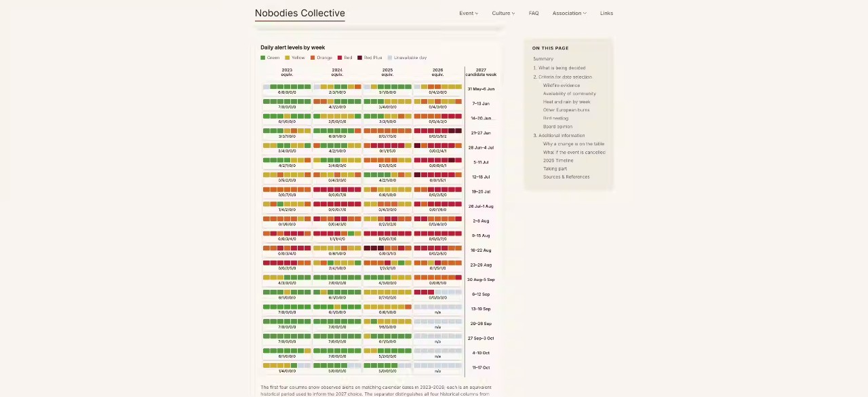868x397 pixels.
Task: Select the '31 May–6 Jun' week label
Action: tap(481, 89)
